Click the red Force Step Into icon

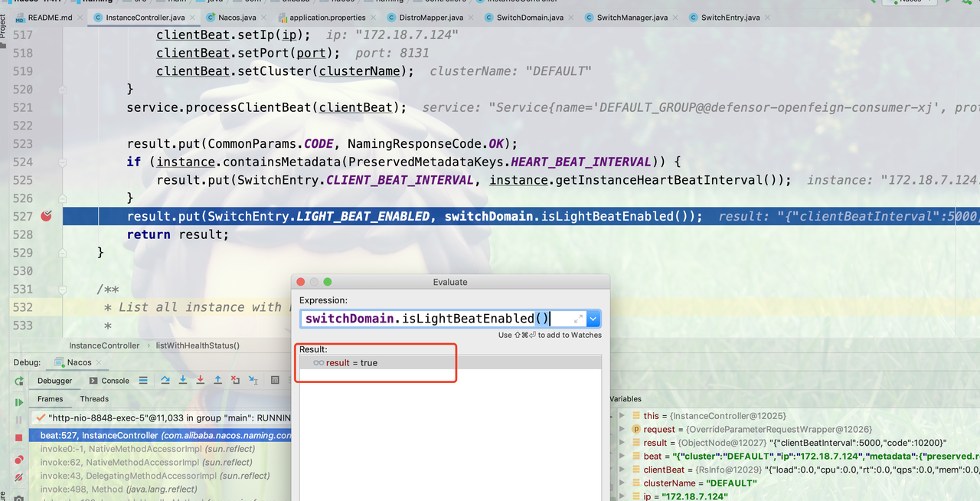coord(201,381)
